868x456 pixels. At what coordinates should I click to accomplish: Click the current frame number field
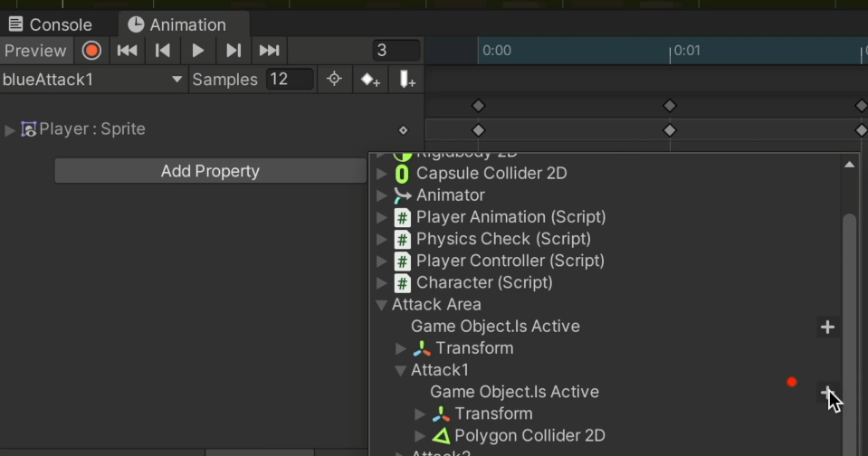point(396,51)
